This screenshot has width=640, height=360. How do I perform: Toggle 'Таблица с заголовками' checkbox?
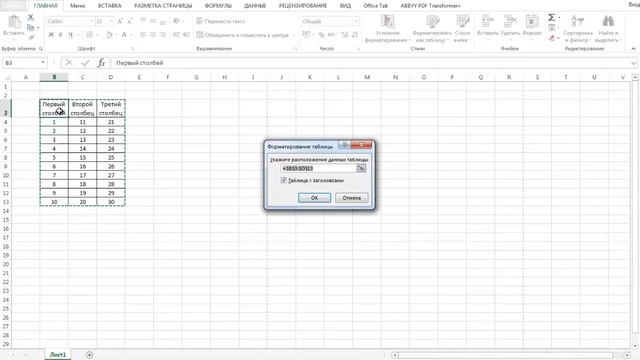(284, 180)
